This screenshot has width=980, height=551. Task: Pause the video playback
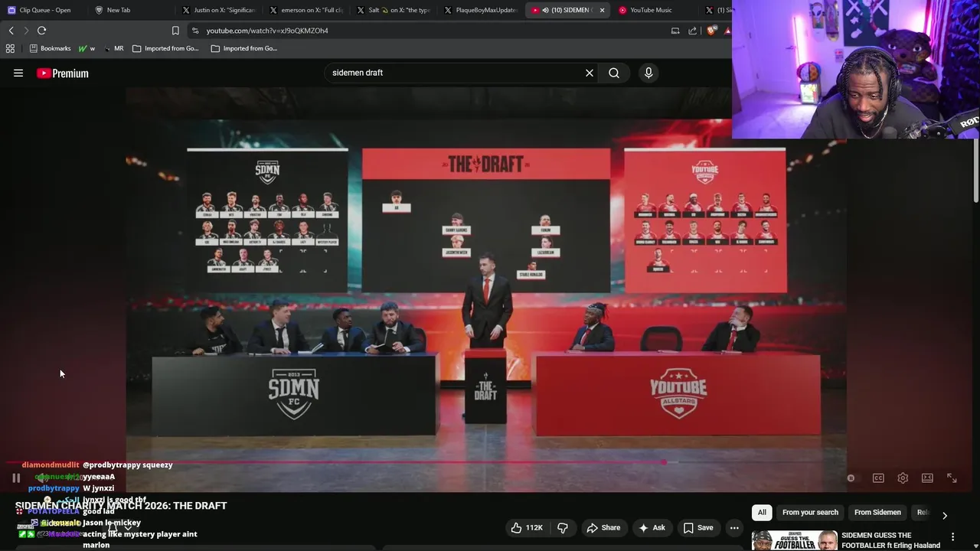point(16,478)
